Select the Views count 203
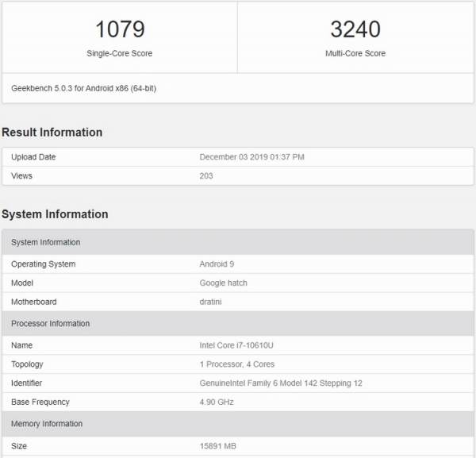Screen dimensions: 476x458 pos(206,175)
